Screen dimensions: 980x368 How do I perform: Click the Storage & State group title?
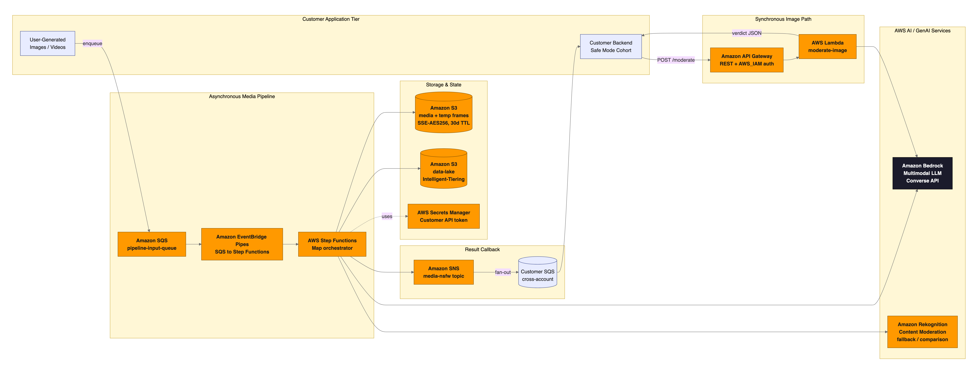(x=444, y=85)
